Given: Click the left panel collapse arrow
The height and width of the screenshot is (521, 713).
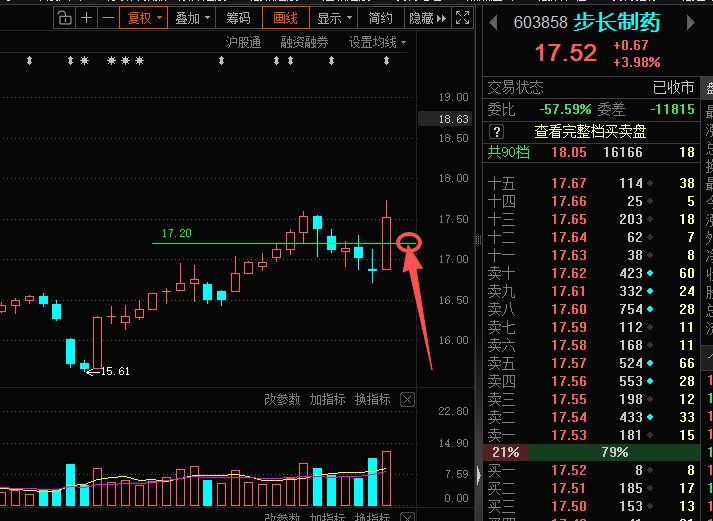Looking at the screenshot, I should click(x=479, y=476).
